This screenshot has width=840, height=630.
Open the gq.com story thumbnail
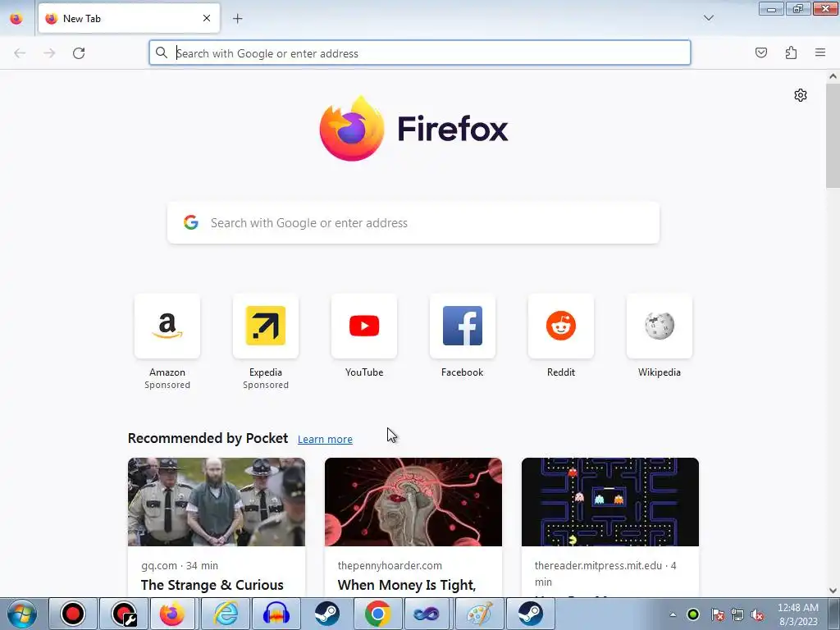pyautogui.click(x=217, y=502)
